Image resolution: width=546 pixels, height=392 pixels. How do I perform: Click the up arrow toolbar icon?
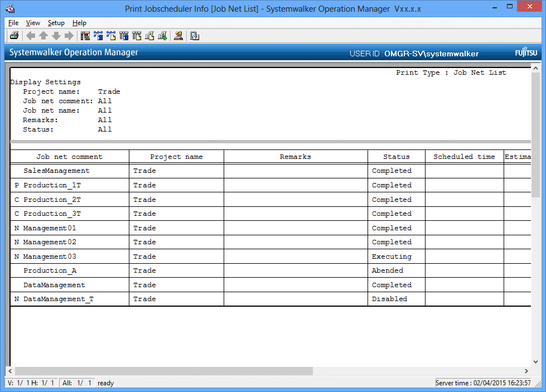(x=44, y=36)
